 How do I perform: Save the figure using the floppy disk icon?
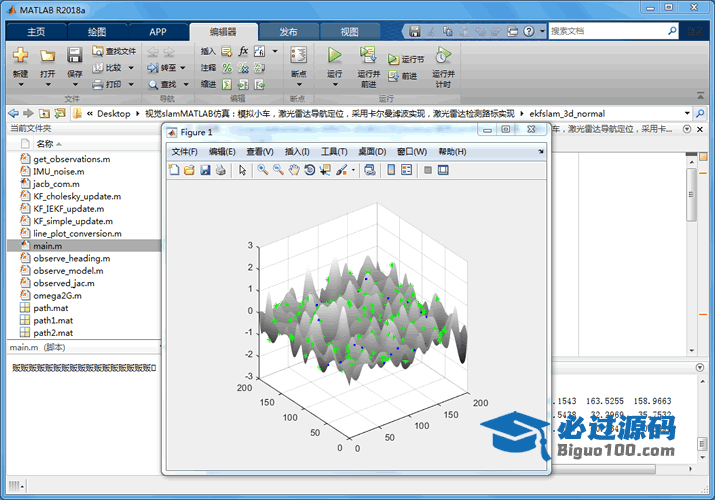pos(205,170)
